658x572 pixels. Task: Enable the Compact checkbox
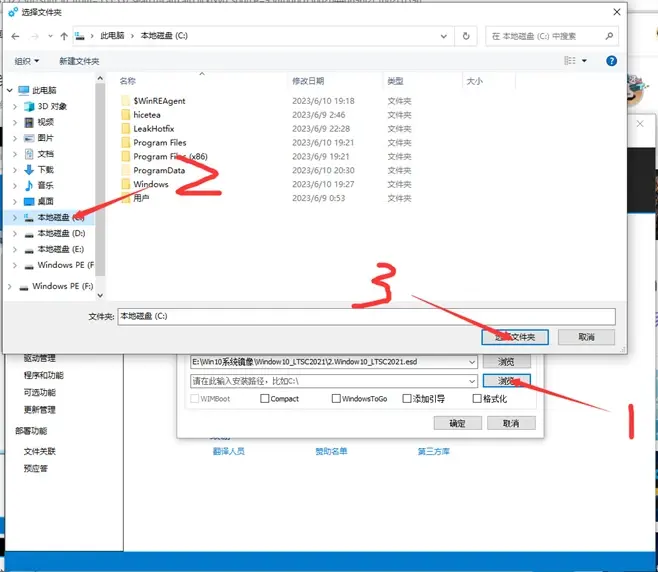pos(264,398)
